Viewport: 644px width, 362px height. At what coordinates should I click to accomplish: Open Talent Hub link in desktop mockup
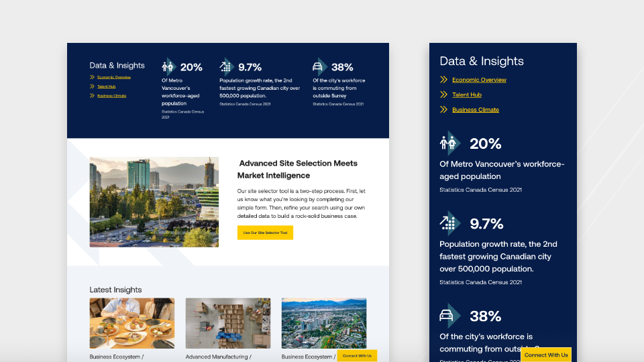pyautogui.click(x=107, y=86)
